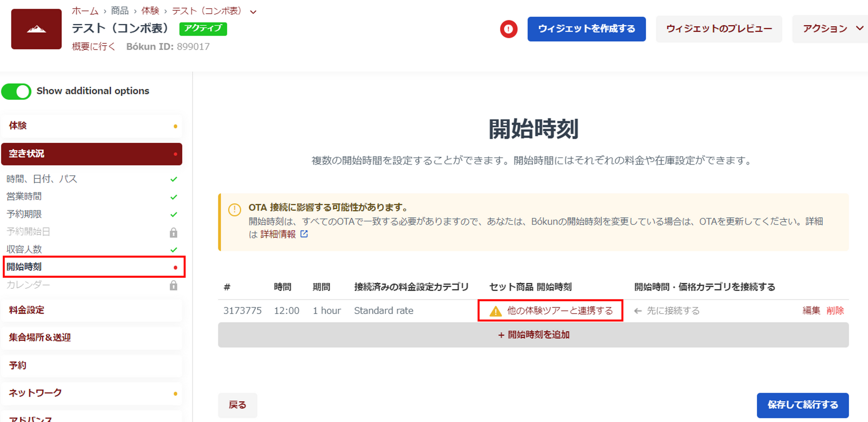Click the external link icon beside 詳細情報
Image resolution: width=868 pixels, height=422 pixels.
point(304,234)
